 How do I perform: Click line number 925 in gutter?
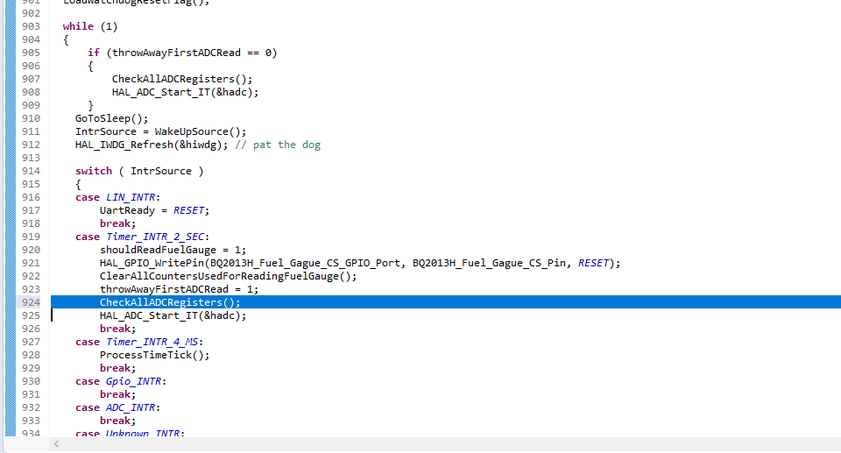[29, 315]
